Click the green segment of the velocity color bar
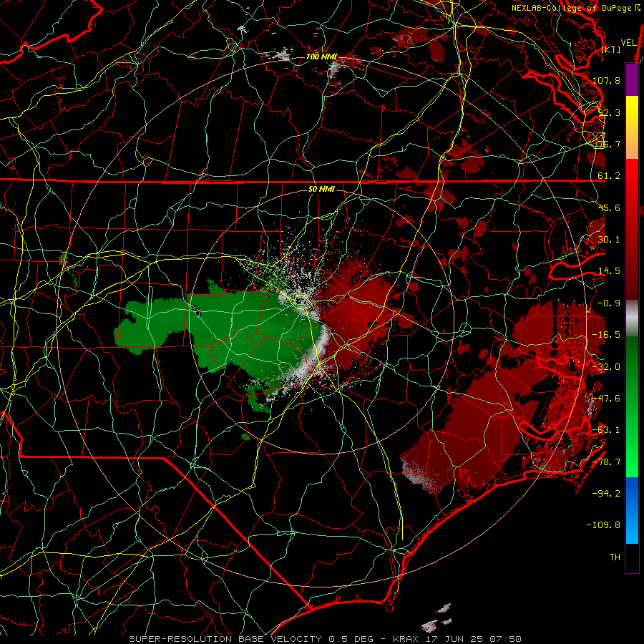The image size is (644, 644). (x=632, y=406)
